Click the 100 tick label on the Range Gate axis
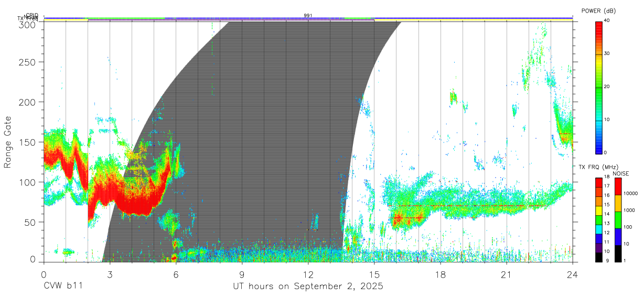Image resolution: width=644 pixels, height=297 pixels. click(27, 182)
